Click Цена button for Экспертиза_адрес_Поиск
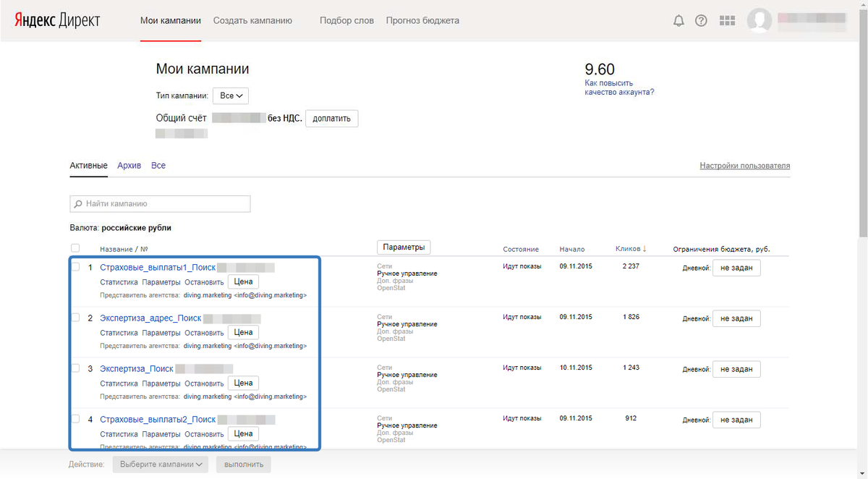The width and height of the screenshot is (868, 479). click(243, 332)
